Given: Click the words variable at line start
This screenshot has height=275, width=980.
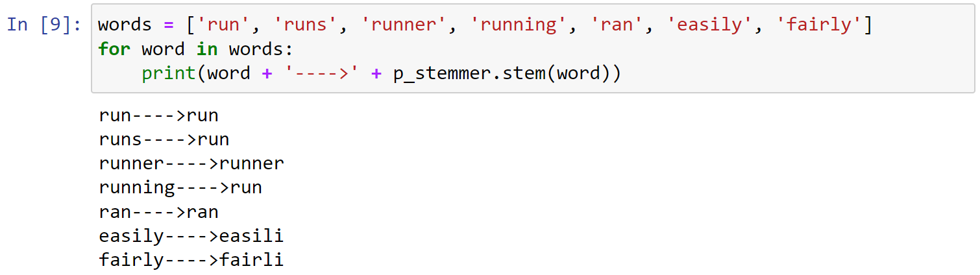Looking at the screenshot, I should [x=126, y=25].
